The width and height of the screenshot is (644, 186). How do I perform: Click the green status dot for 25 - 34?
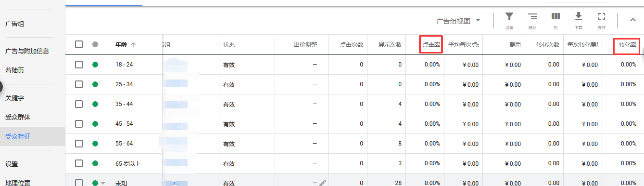(95, 84)
